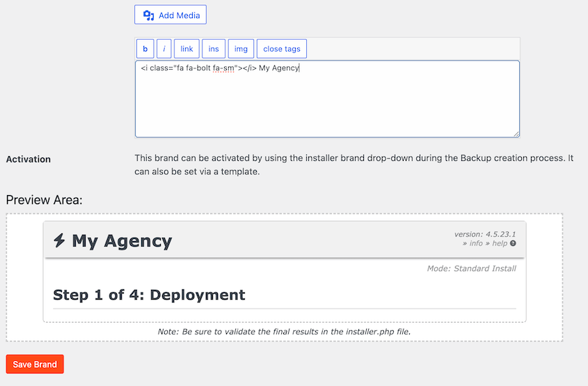This screenshot has height=386, width=588.
Task: Click the lightning bolt icon in preview
Action: click(60, 241)
